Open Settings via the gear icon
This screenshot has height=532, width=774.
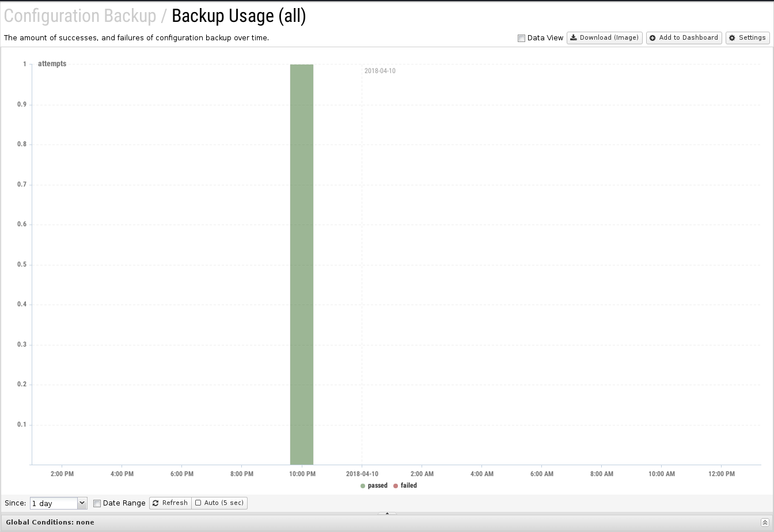tap(733, 38)
